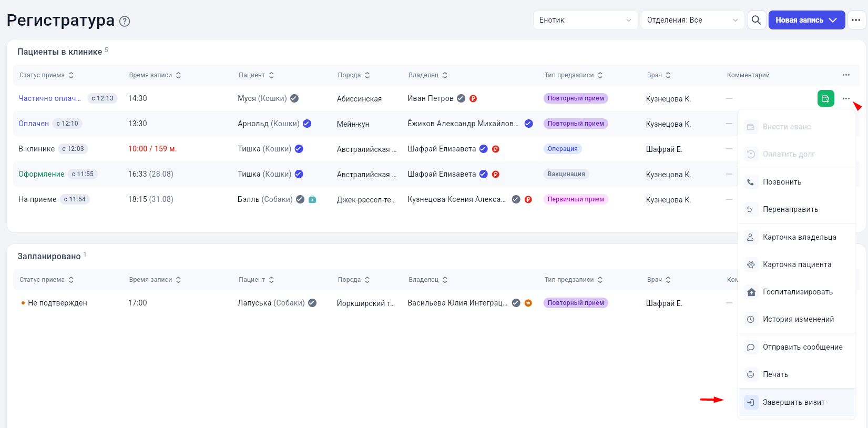The width and height of the screenshot is (868, 428).
Task: Open table column settings dots in Пациенты в клинике
Action: [x=846, y=75]
